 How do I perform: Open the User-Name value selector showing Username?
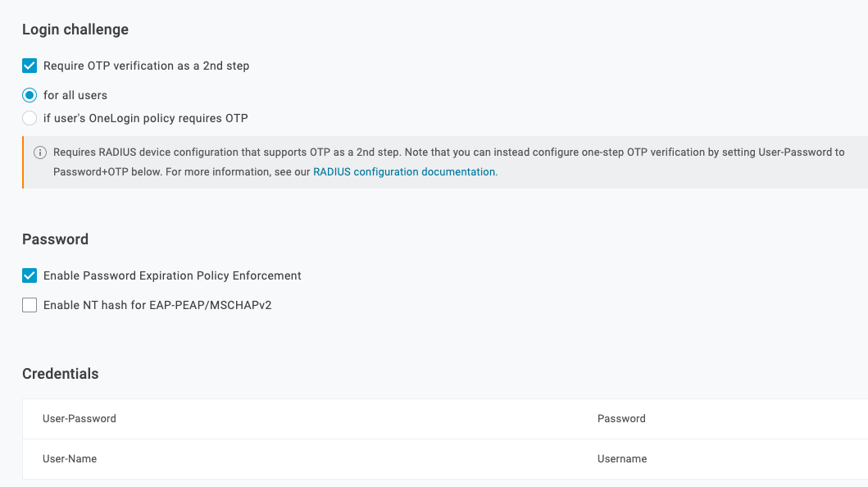(620, 458)
